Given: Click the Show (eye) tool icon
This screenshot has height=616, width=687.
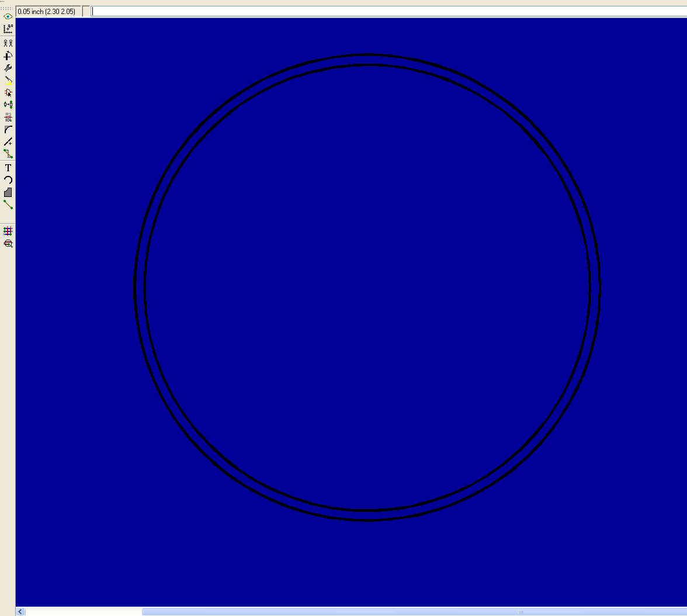Looking at the screenshot, I should (8, 17).
